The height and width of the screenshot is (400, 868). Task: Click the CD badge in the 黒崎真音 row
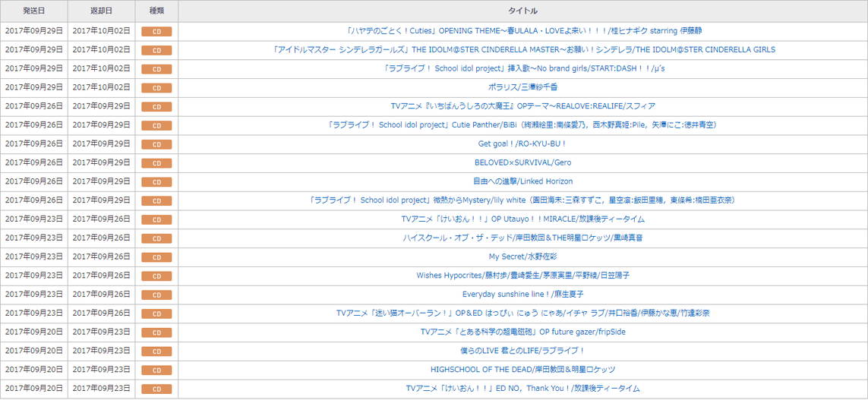click(156, 238)
